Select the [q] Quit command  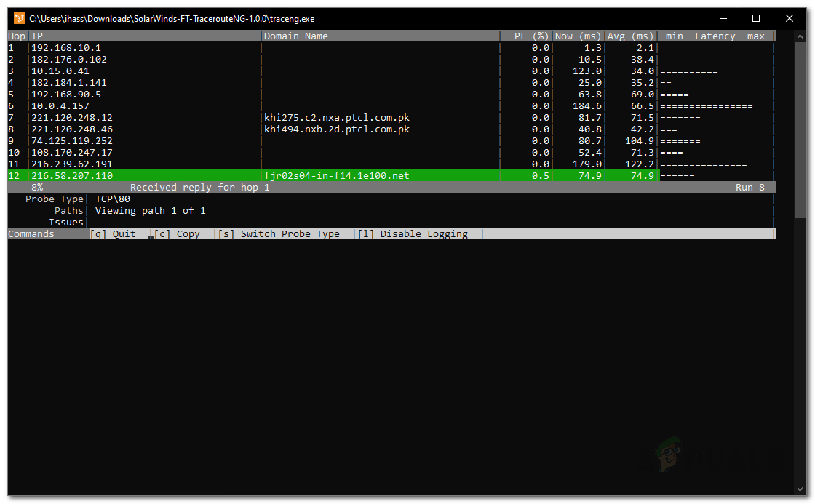click(113, 233)
